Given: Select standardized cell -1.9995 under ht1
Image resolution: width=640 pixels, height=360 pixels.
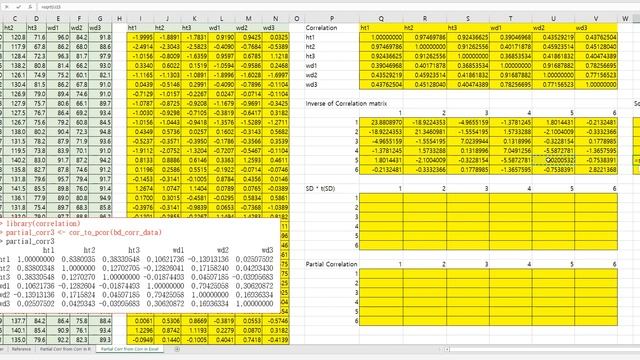Looking at the screenshot, I should coord(140,37).
